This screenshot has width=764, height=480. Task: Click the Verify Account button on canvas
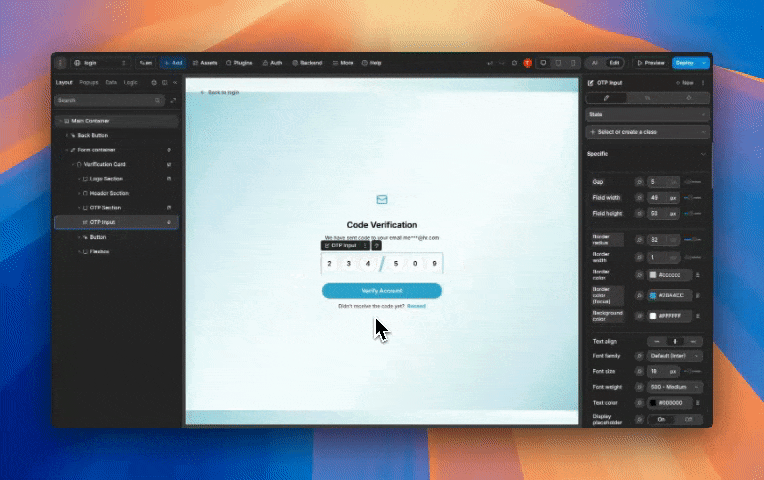pos(382,290)
